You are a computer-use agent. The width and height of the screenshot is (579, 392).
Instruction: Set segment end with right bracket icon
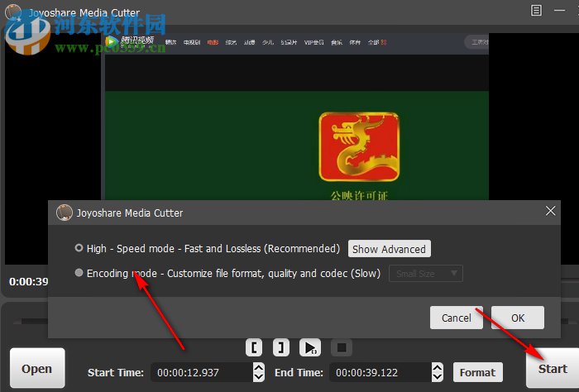281,347
